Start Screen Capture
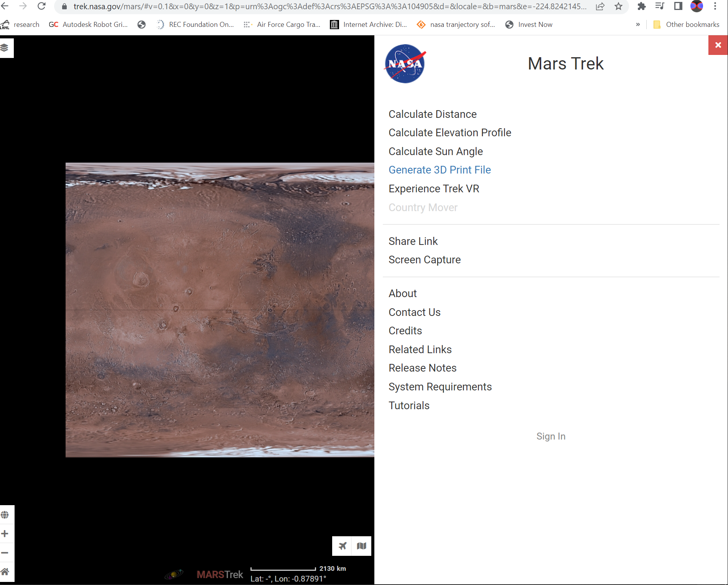 pos(424,259)
